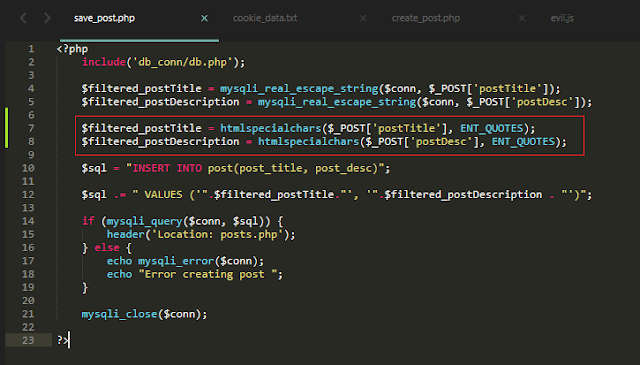Go back with the left navigation arrow

click(x=24, y=18)
